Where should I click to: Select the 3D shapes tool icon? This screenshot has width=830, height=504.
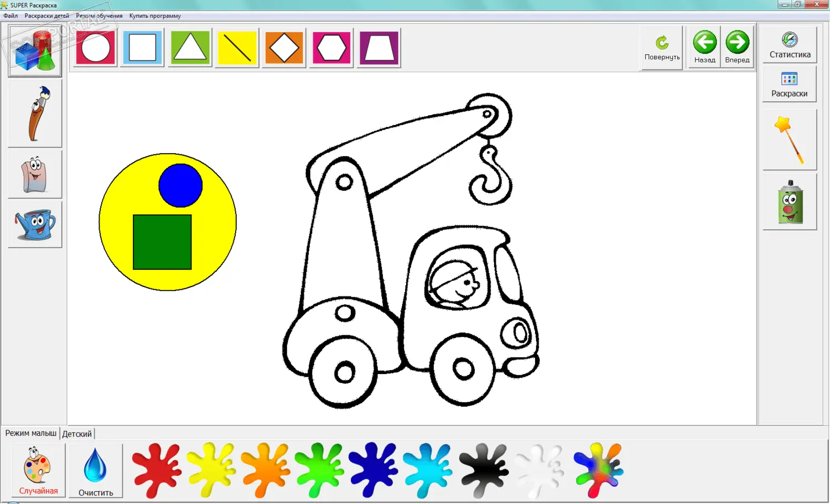(35, 51)
